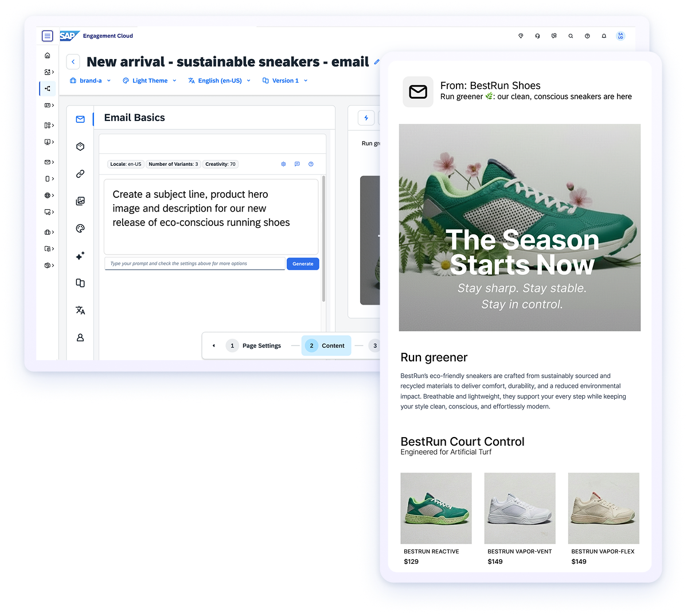Click the BestRun Vapor-Flex shoe thumbnail
687x616 pixels.
[604, 508]
